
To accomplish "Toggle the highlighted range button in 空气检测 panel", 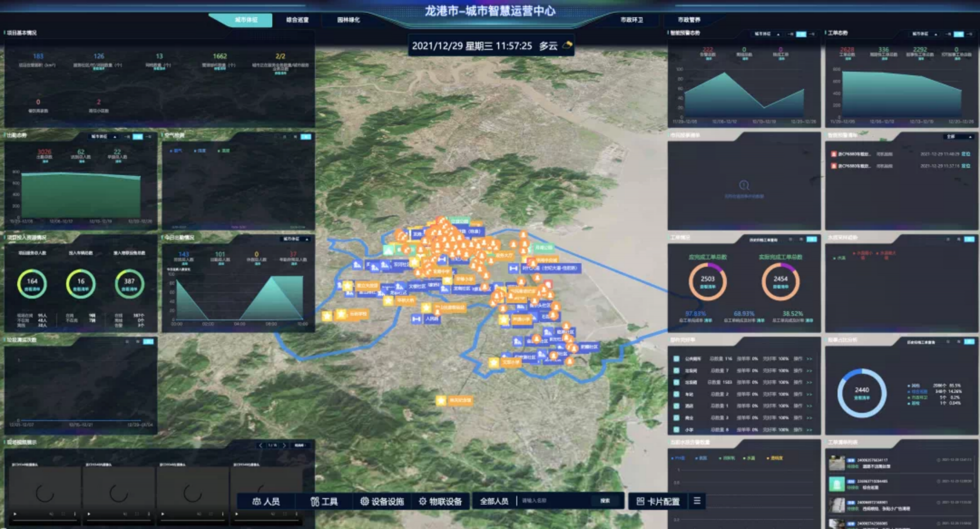I will [306, 137].
